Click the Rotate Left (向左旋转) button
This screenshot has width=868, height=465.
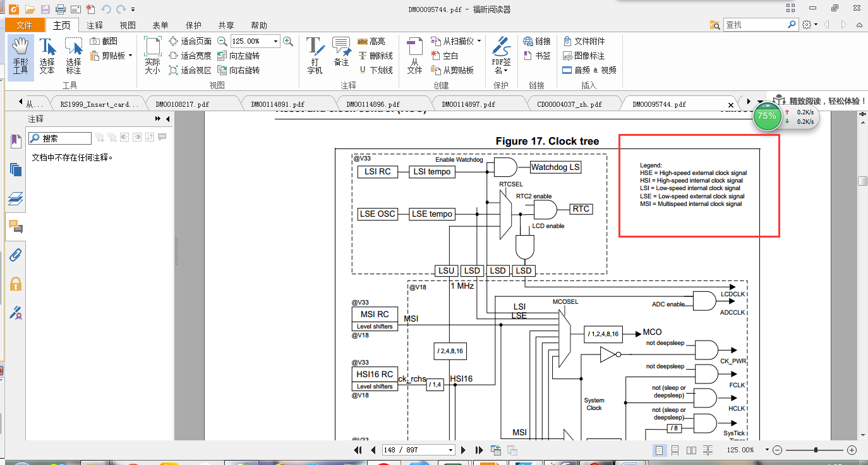pos(238,56)
